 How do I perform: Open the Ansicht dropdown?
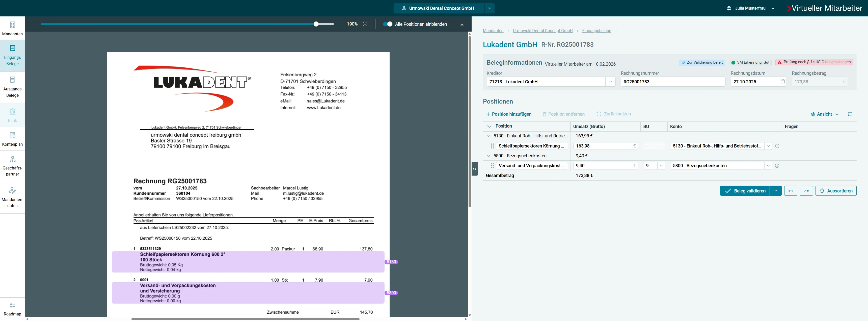tap(825, 114)
